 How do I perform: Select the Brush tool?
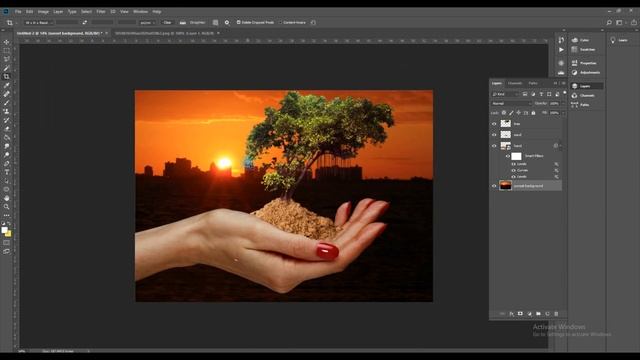[x=7, y=102]
